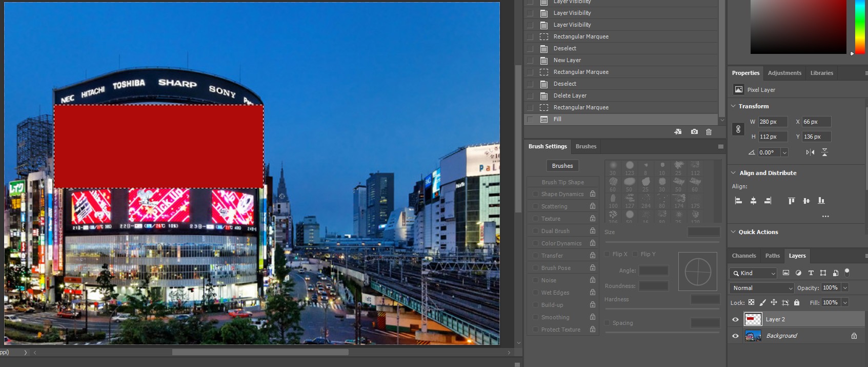Enable Color Dynamics checkbox
Image resolution: width=868 pixels, height=367 pixels.
[x=535, y=243]
